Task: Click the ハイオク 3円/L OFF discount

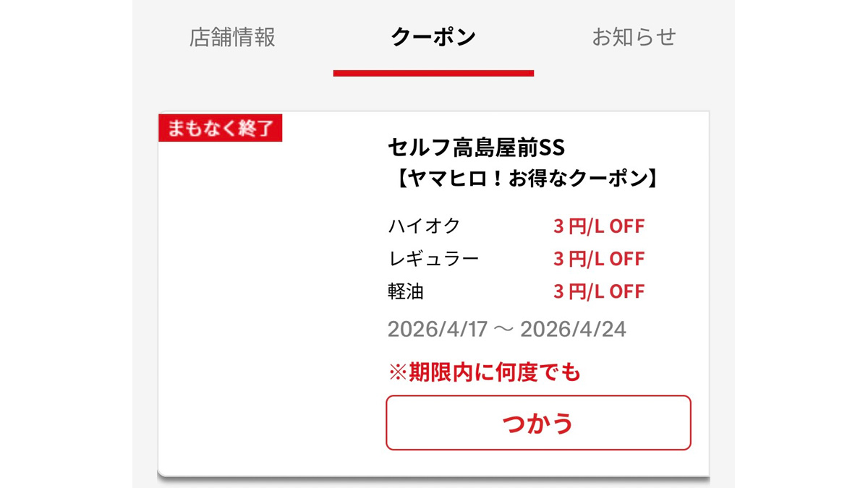Action: tap(598, 226)
